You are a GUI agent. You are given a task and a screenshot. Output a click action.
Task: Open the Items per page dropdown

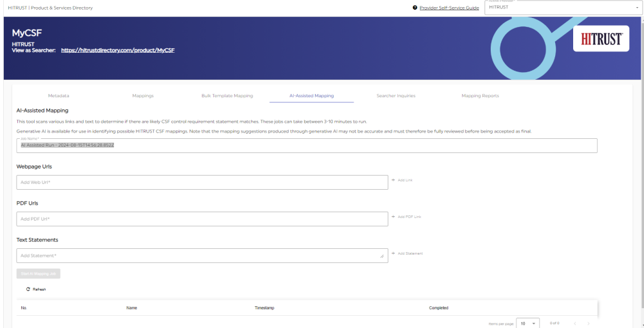528,323
